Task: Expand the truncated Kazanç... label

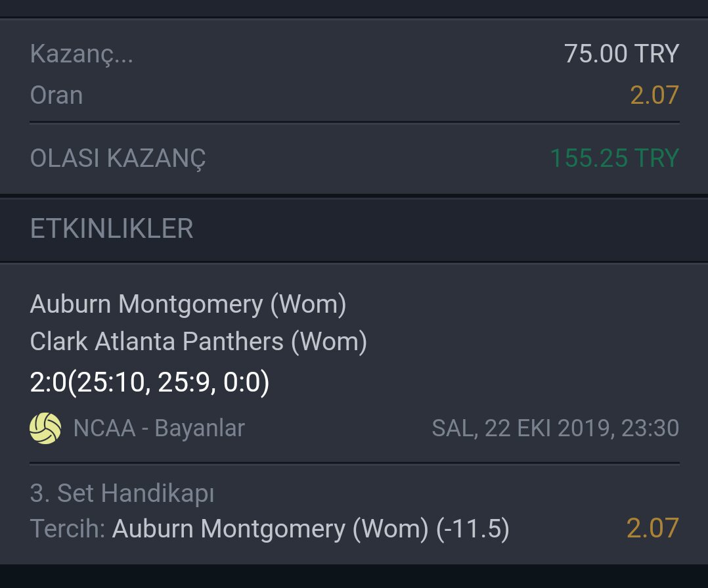Action: [81, 54]
